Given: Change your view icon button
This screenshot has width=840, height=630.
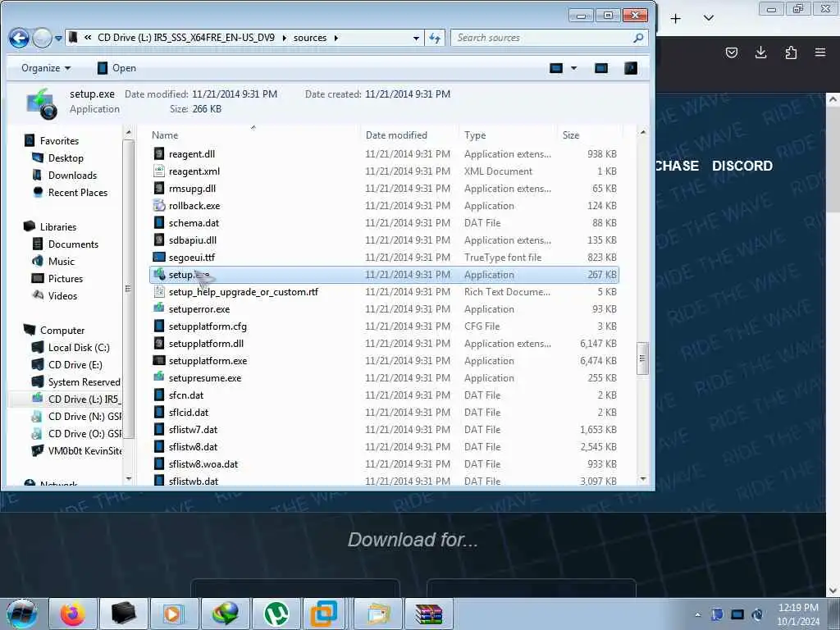Looking at the screenshot, I should [x=557, y=68].
